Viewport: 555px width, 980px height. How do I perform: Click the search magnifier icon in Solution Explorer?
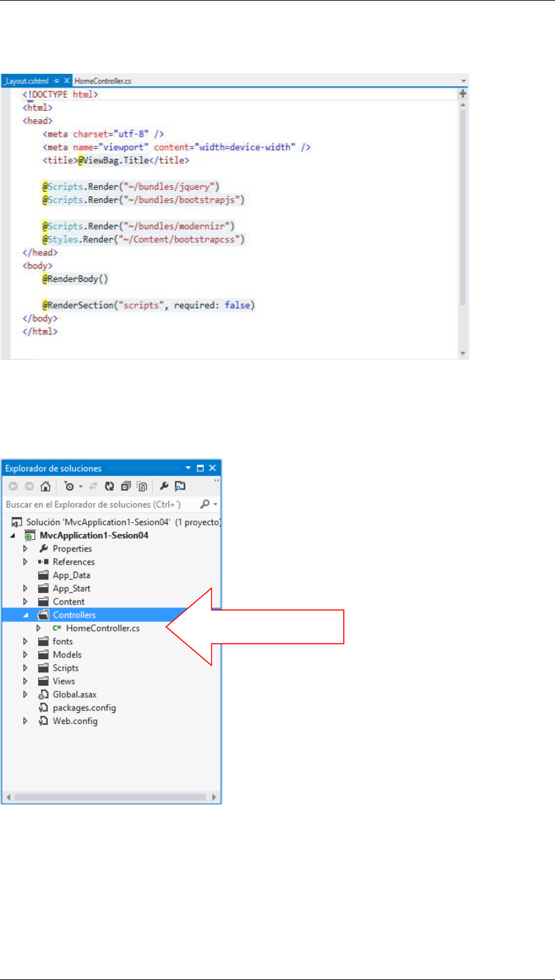pyautogui.click(x=205, y=504)
